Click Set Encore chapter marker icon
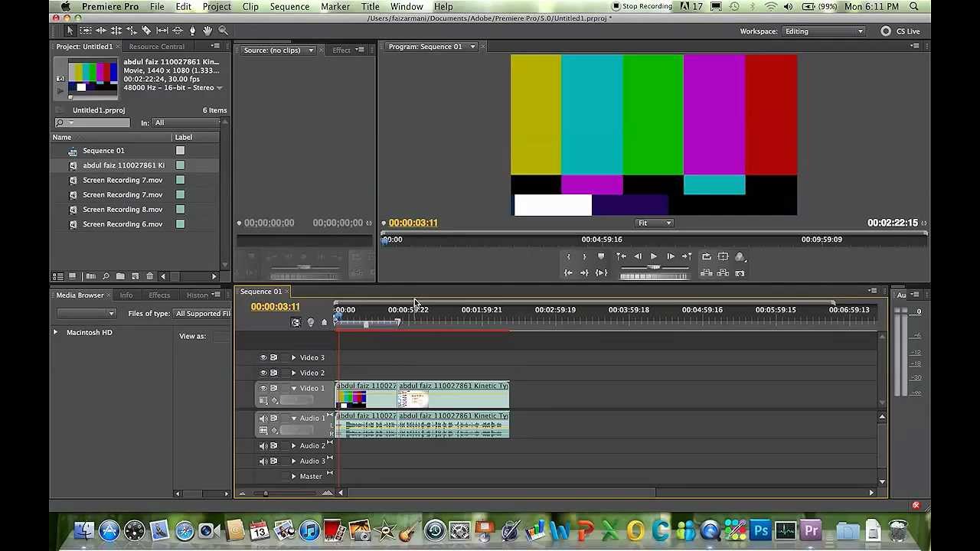The width and height of the screenshot is (980, 551). 310,322
